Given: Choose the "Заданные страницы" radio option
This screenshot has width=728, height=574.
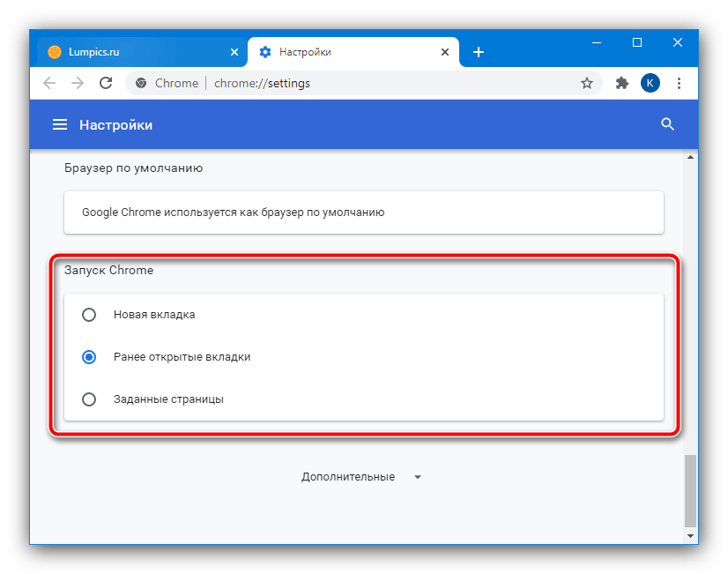Looking at the screenshot, I should 89,399.
